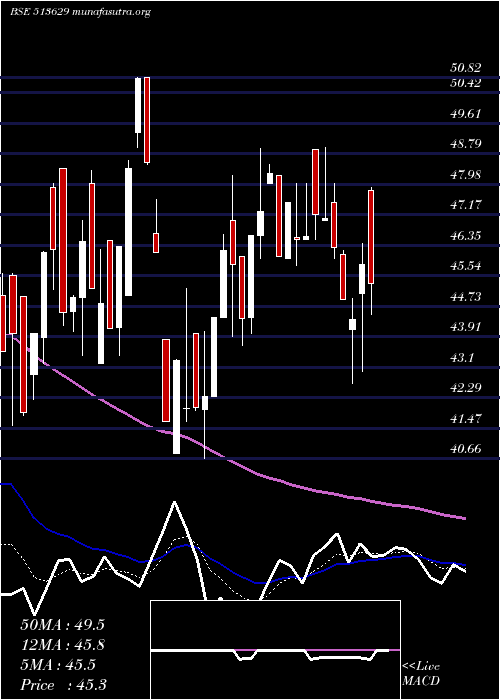Select the 46.35 price level label
This screenshot has width=500, height=700.
pos(466,235)
